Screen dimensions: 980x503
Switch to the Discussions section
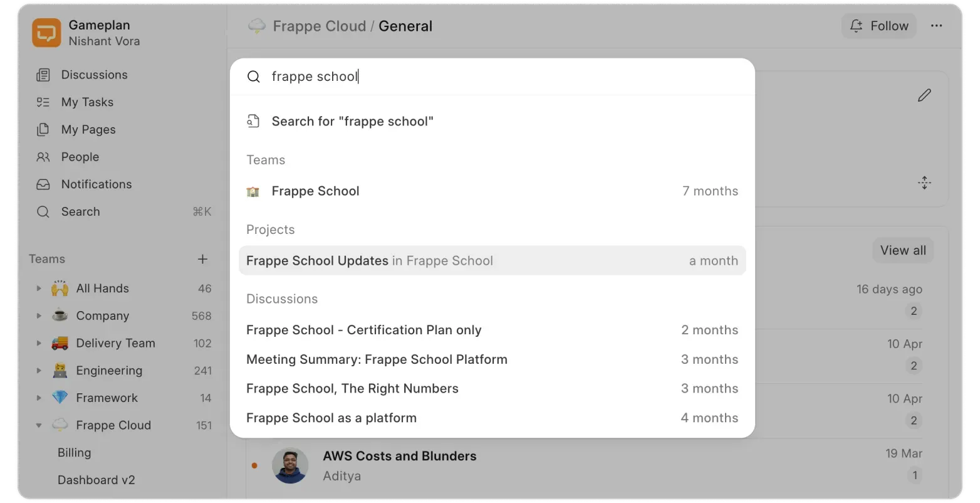click(93, 75)
